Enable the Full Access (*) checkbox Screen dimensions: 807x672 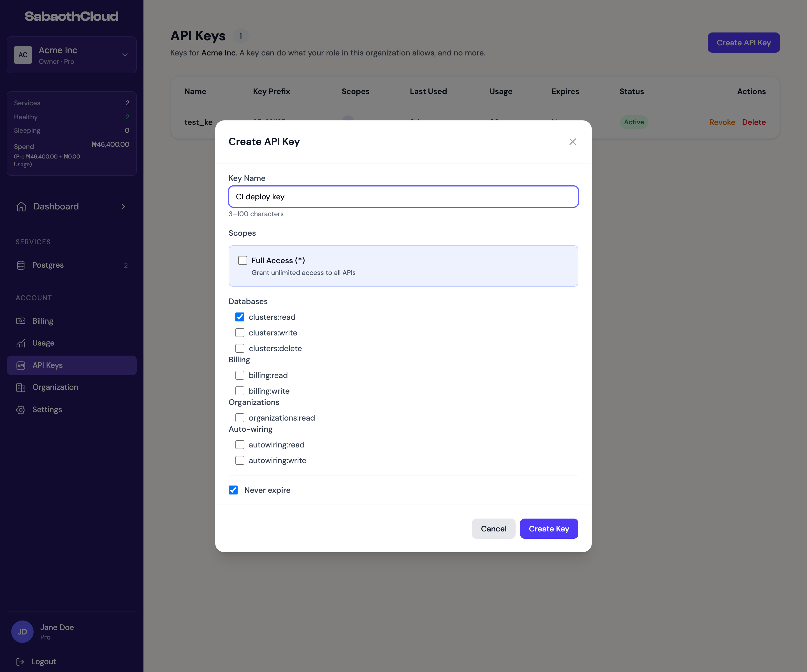[x=242, y=260]
